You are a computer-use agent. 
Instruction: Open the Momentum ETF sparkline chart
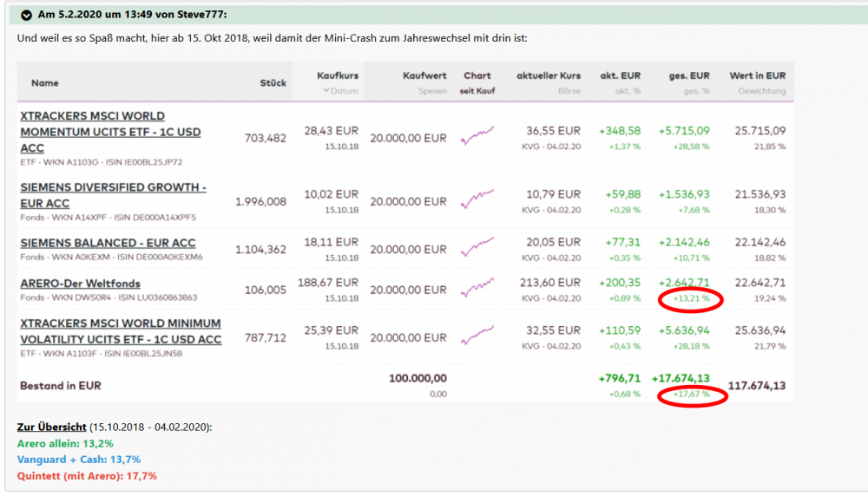tap(477, 135)
